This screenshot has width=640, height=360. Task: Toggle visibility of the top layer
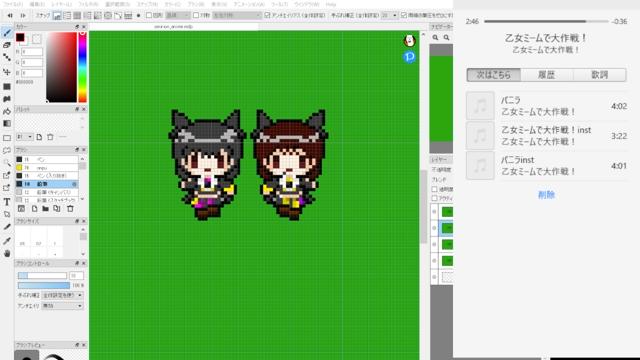(x=434, y=212)
